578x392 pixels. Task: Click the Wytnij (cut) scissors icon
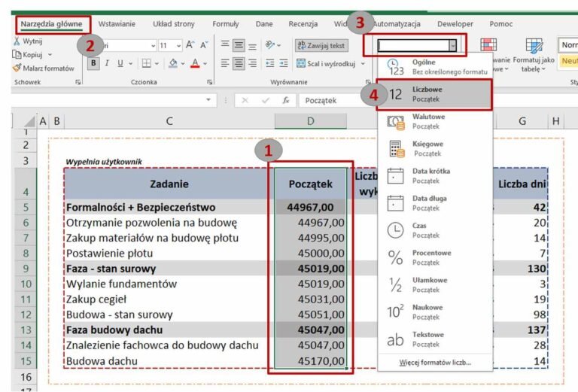click(x=16, y=41)
